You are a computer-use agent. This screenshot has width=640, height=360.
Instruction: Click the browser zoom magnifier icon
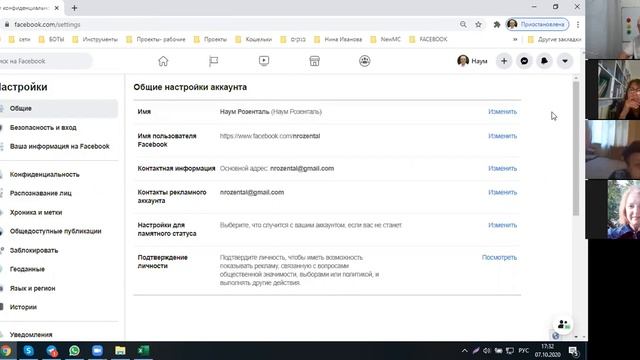(x=463, y=24)
